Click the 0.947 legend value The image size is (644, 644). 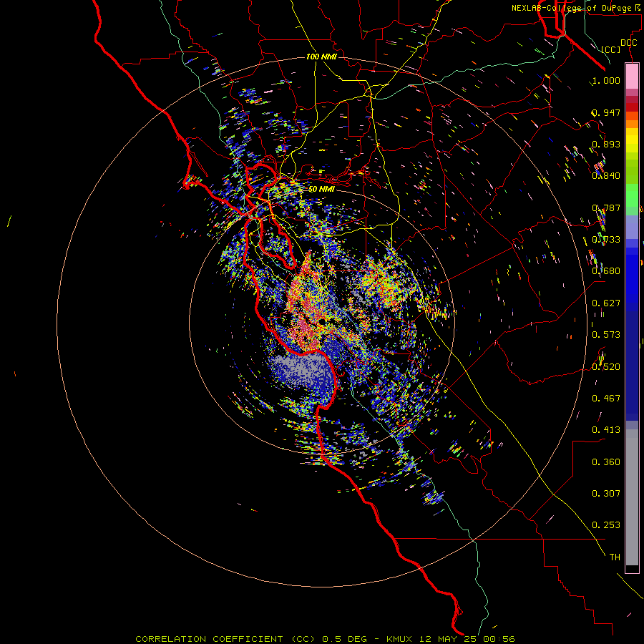click(x=606, y=112)
